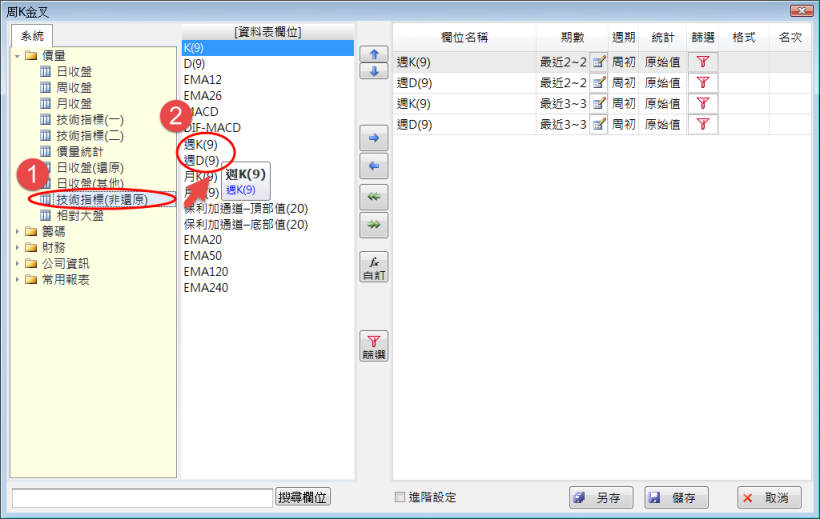Collapse the 價量 folder tree node
Screen dimensions: 820x519
click(x=18, y=55)
